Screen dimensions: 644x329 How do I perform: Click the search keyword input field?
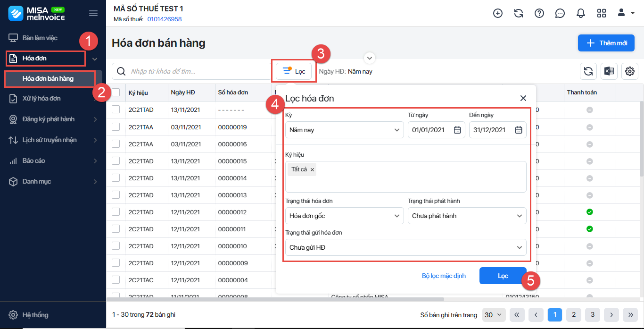pos(198,71)
